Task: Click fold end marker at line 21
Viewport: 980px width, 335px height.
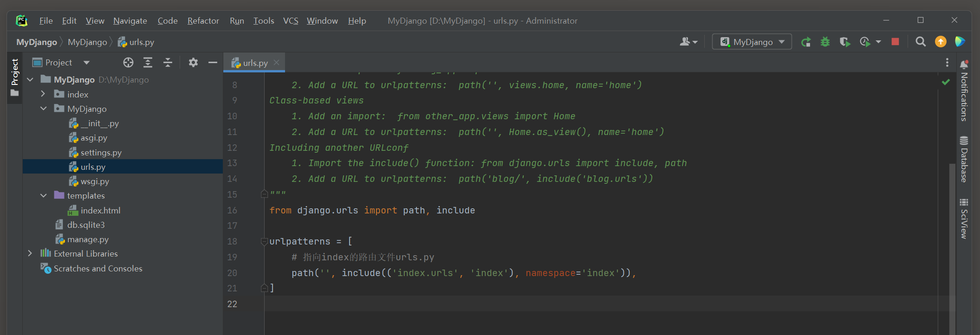Action: point(264,288)
